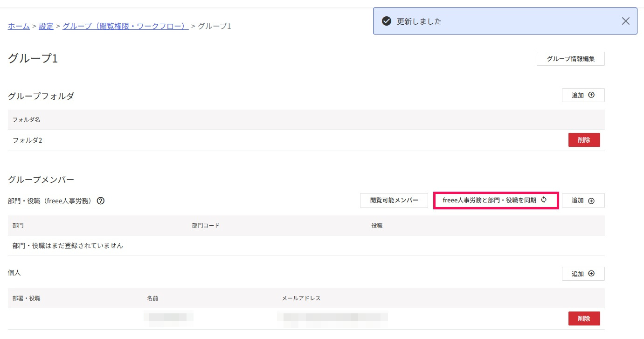Open グループ情報編集 button

click(x=571, y=59)
